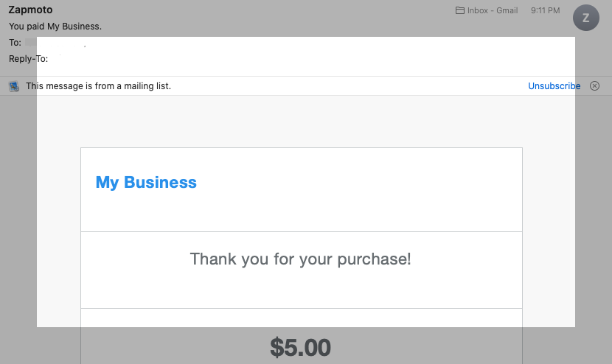612x364 pixels.
Task: Click 'This message is from a mailing list' text
Action: tap(98, 86)
